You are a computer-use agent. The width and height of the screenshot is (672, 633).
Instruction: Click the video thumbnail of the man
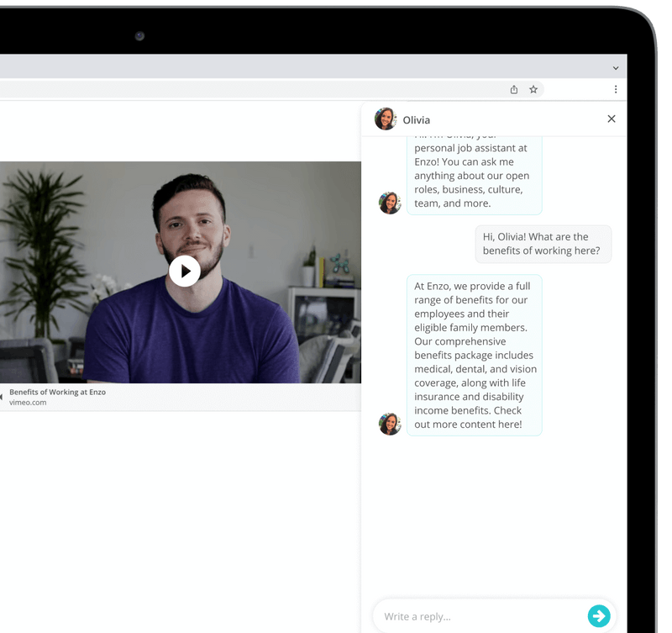click(x=184, y=272)
